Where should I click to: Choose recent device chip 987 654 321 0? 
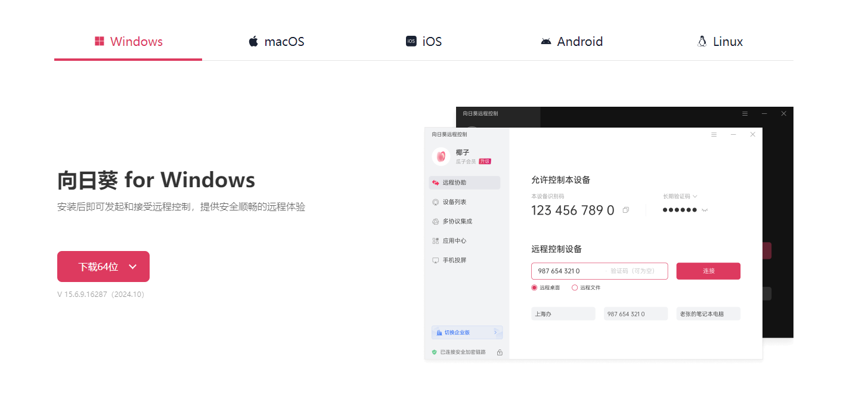tap(635, 314)
